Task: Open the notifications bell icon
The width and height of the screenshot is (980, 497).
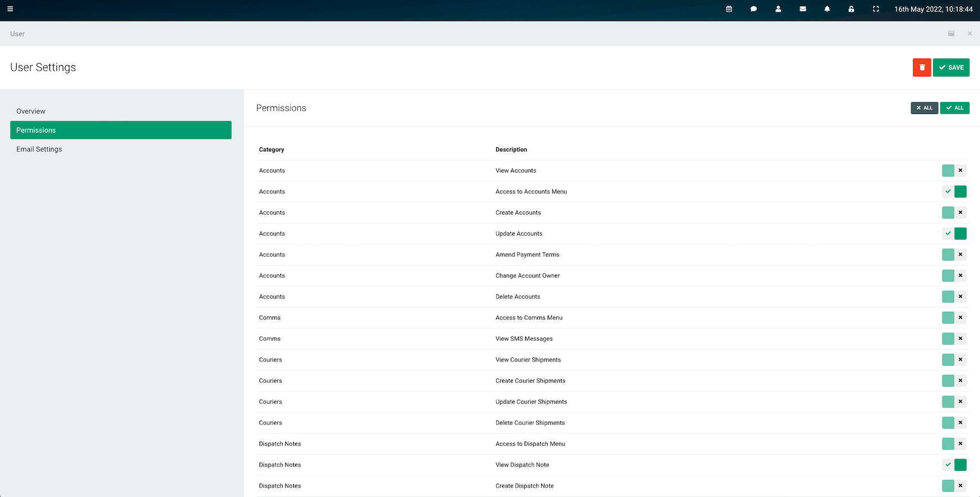Action: 827,9
